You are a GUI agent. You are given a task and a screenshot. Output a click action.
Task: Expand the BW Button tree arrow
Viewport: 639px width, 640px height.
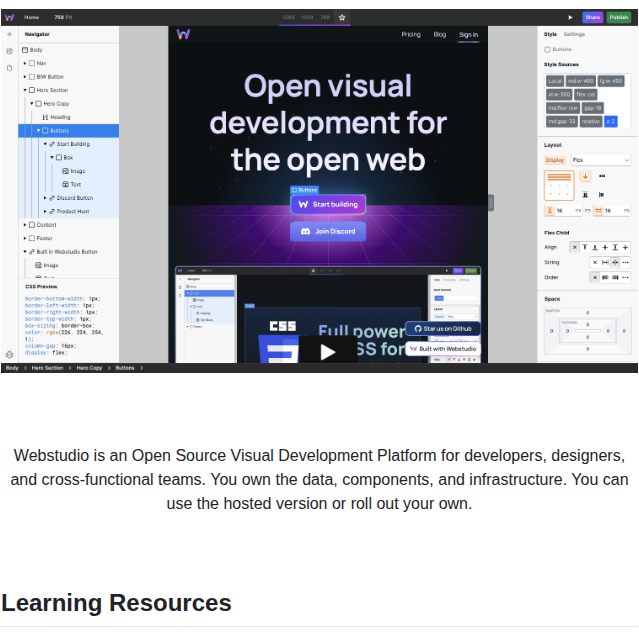25,77
